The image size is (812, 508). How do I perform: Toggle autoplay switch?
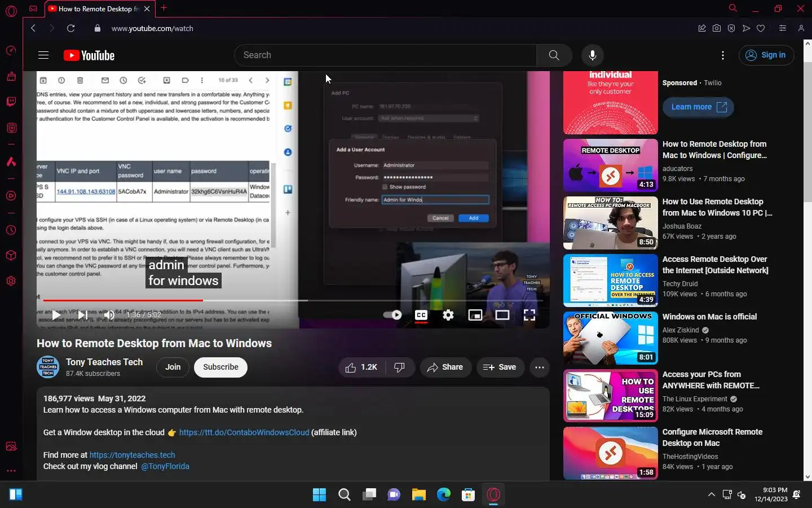click(x=392, y=315)
